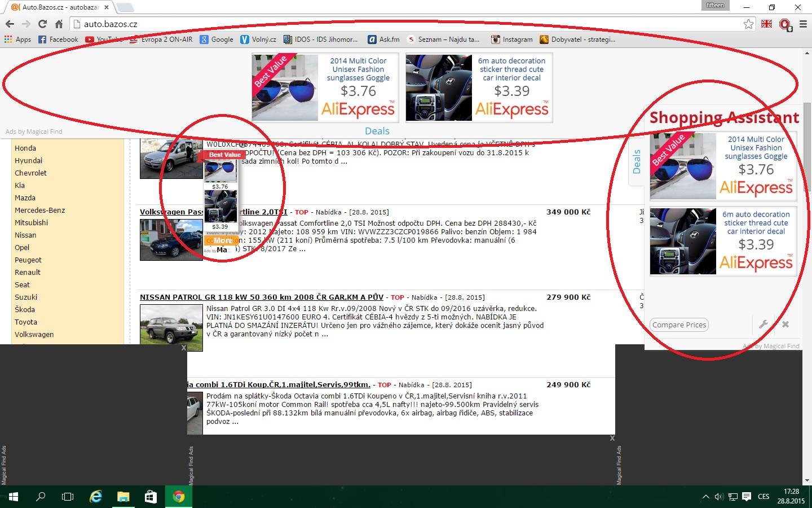The height and width of the screenshot is (508, 812).
Task: Click the red Opera-style extension icon
Action: point(785,24)
